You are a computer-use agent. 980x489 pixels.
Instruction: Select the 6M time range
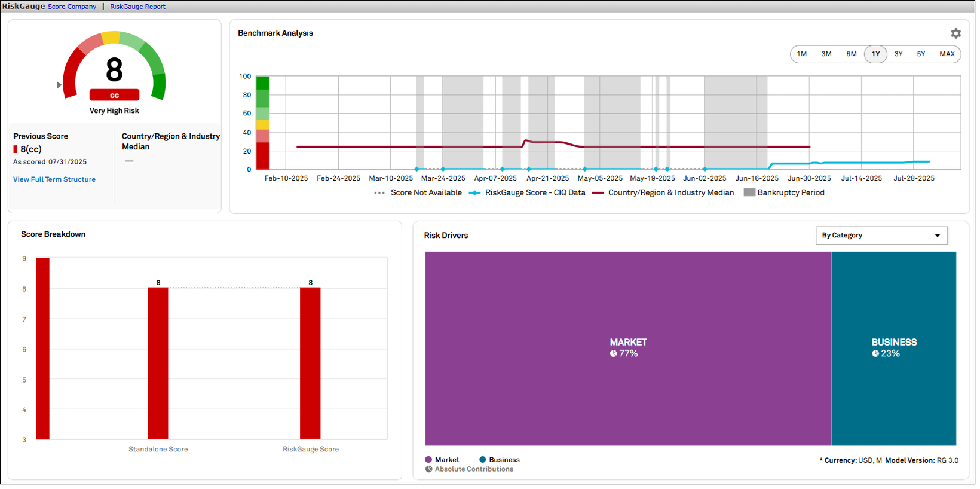851,54
